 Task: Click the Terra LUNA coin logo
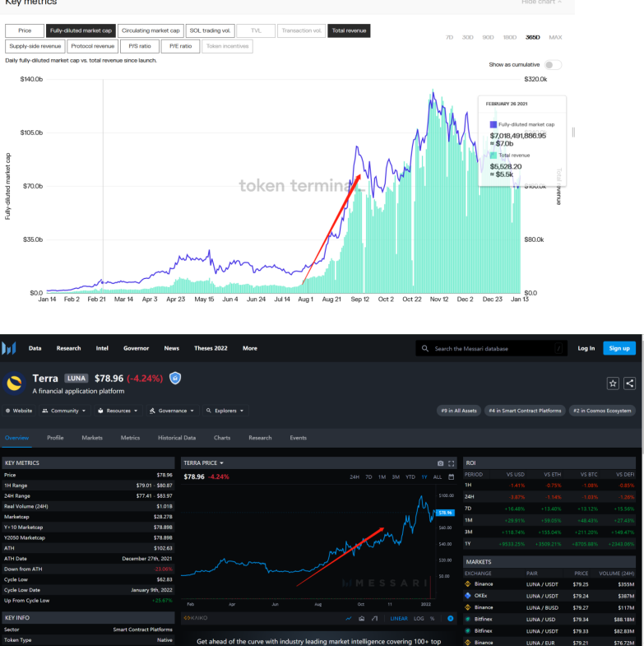coord(15,383)
